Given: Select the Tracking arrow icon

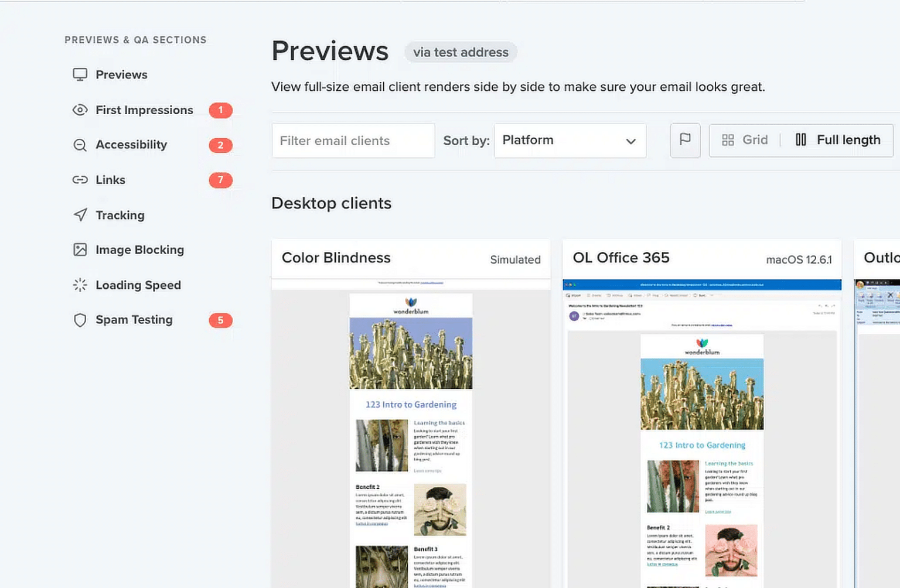Looking at the screenshot, I should pos(80,215).
